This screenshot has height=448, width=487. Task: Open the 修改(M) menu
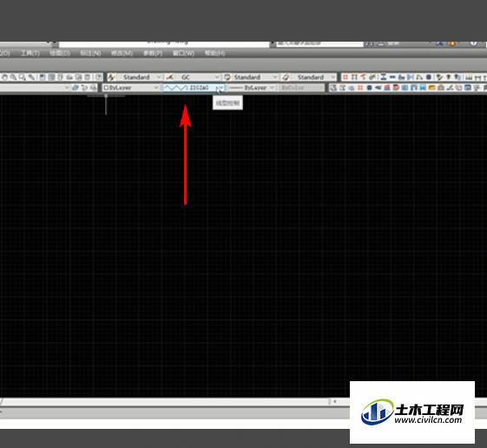pos(122,54)
